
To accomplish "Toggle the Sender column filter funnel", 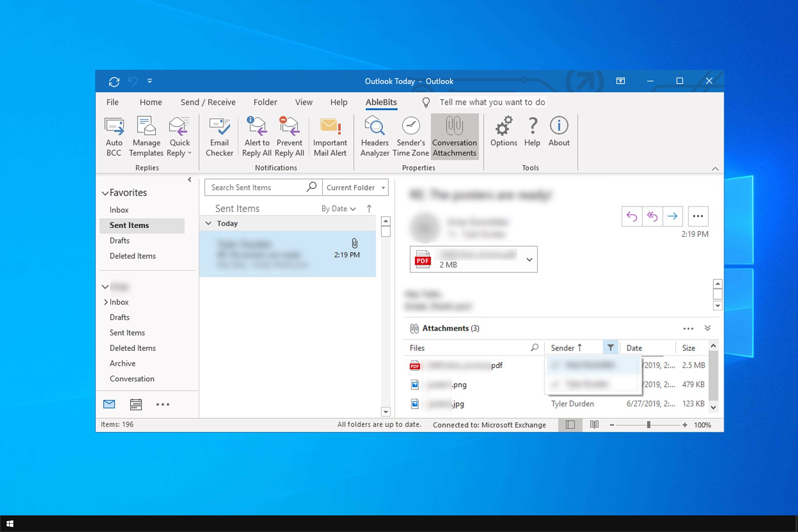I will [x=610, y=347].
